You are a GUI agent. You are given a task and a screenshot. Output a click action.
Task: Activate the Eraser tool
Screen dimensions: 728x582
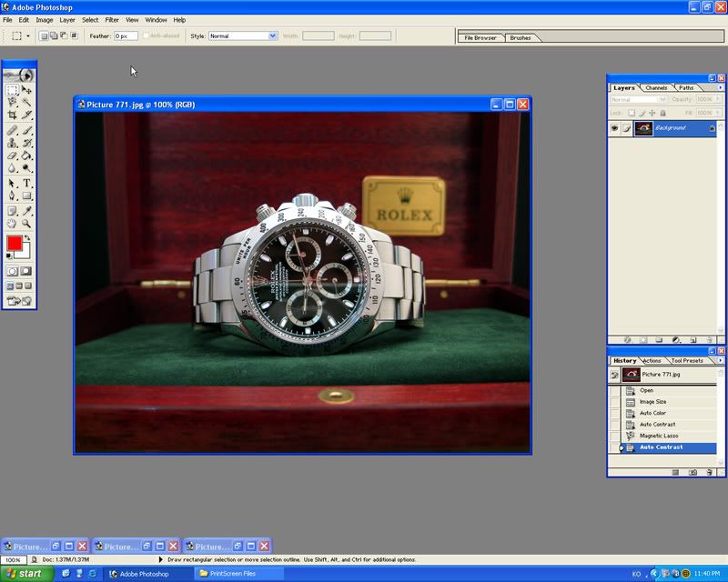pos(12,156)
